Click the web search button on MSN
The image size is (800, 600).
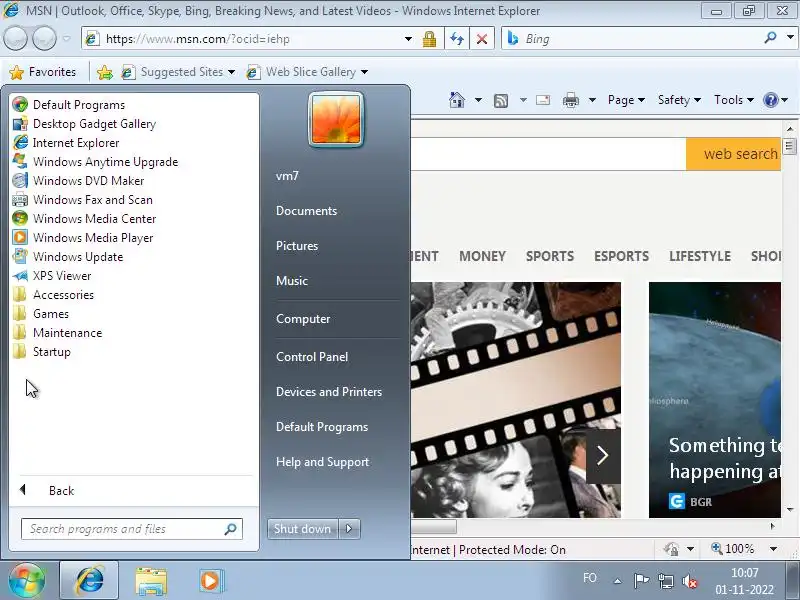pos(734,154)
